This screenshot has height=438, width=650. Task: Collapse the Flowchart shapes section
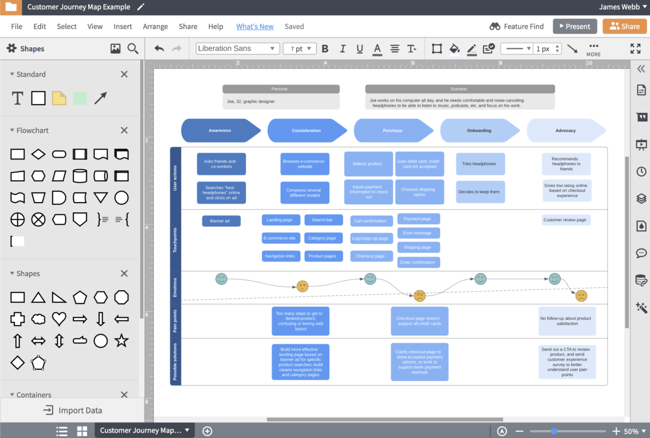click(x=11, y=130)
